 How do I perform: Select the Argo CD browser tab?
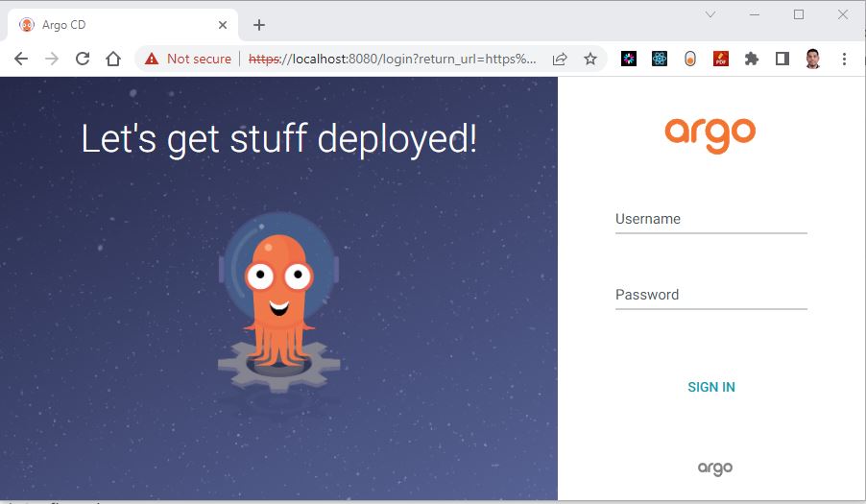click(123, 25)
